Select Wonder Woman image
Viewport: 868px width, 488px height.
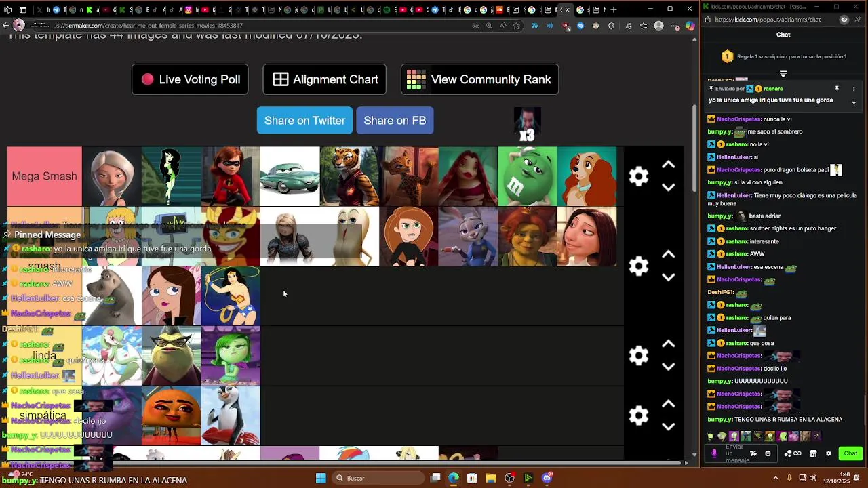[x=231, y=296]
